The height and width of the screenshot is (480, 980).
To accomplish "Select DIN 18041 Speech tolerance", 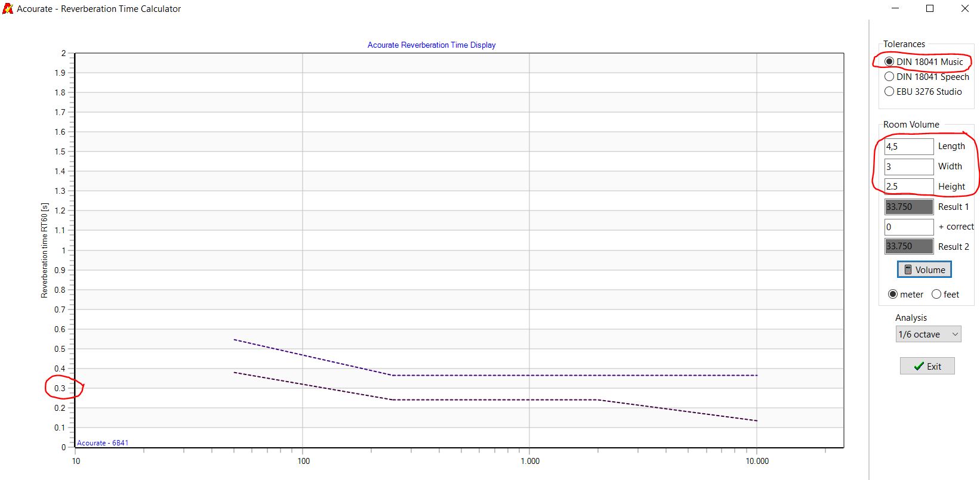I will (927, 76).
